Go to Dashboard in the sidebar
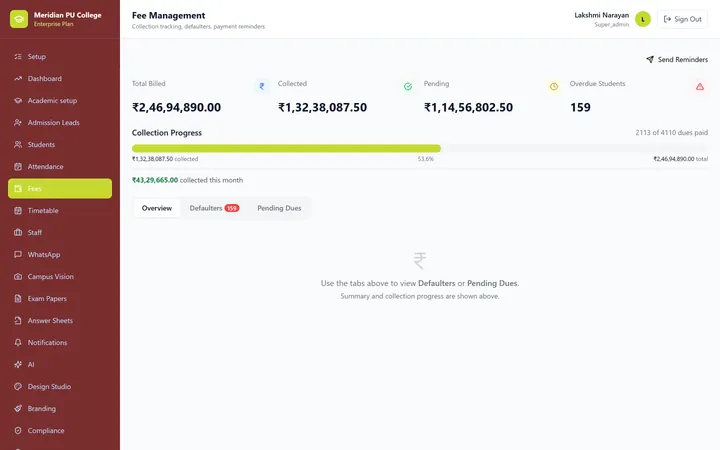 (60, 79)
